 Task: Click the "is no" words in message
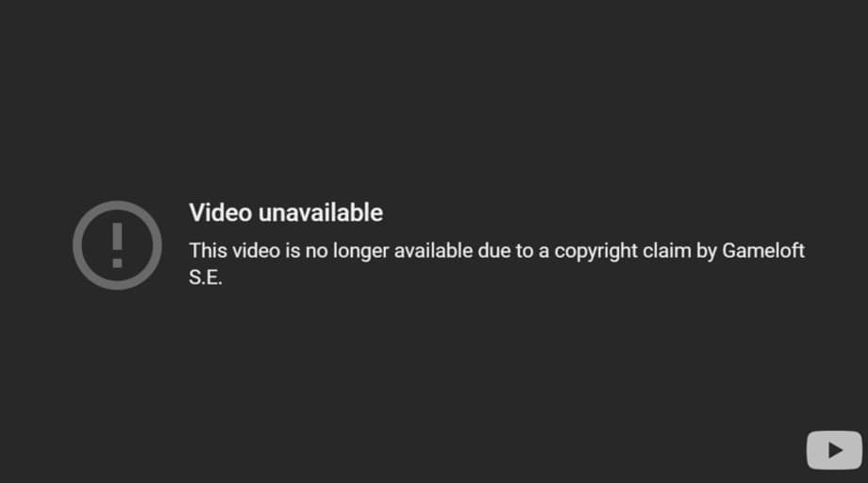point(307,251)
